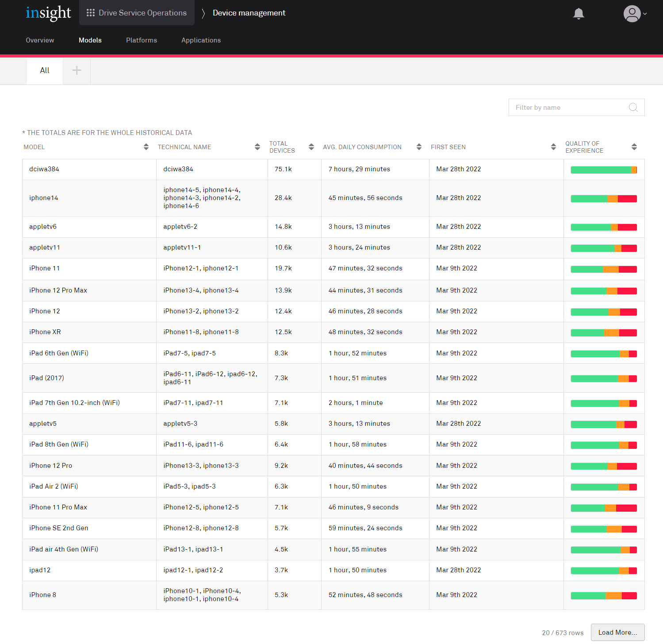Click the search magnifier icon
Screen dimensions: 663x644
coord(633,108)
